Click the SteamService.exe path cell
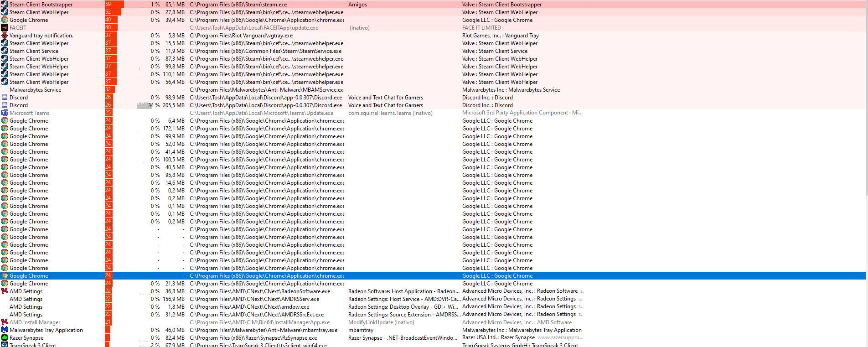Screen dimensions: 868x347 click(266, 51)
